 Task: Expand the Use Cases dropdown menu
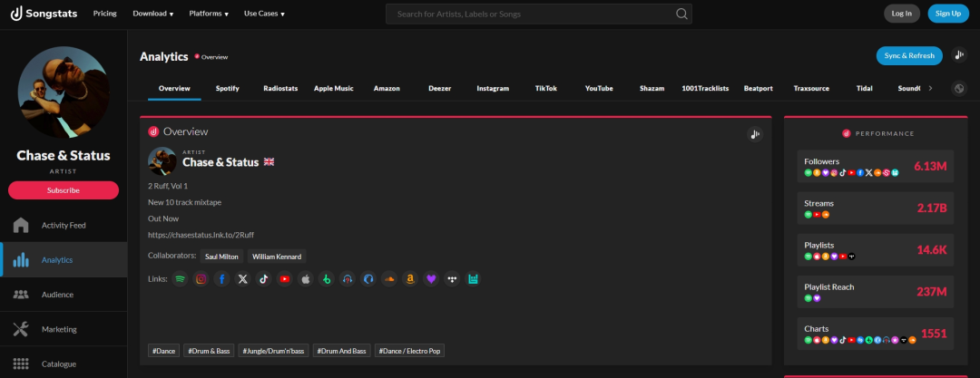(x=264, y=14)
